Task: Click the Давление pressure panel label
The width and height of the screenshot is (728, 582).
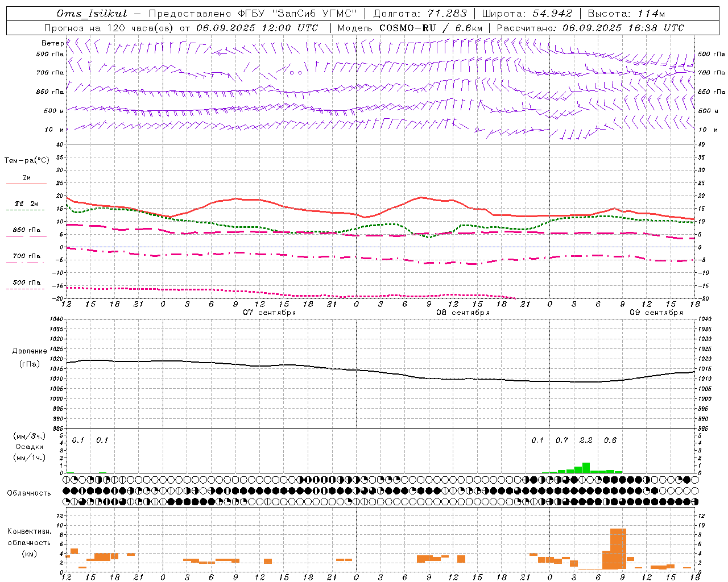Action: coord(30,351)
